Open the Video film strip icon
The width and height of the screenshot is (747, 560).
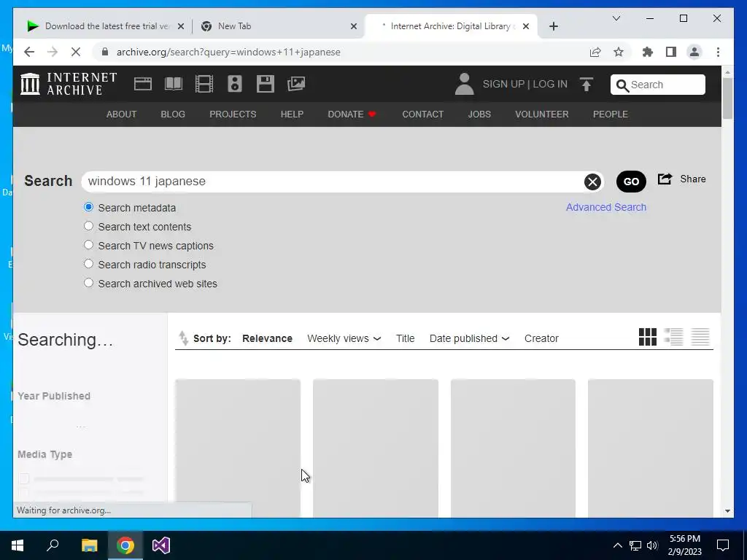204,84
